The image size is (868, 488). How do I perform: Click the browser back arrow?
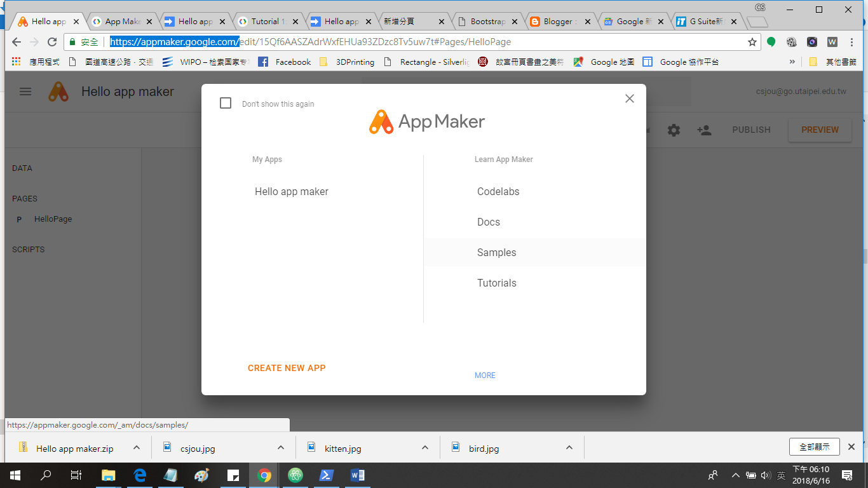(x=17, y=42)
